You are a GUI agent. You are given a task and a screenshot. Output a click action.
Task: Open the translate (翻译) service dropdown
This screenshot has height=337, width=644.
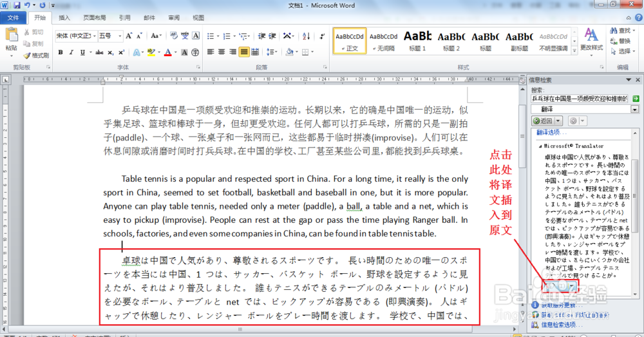(635, 110)
